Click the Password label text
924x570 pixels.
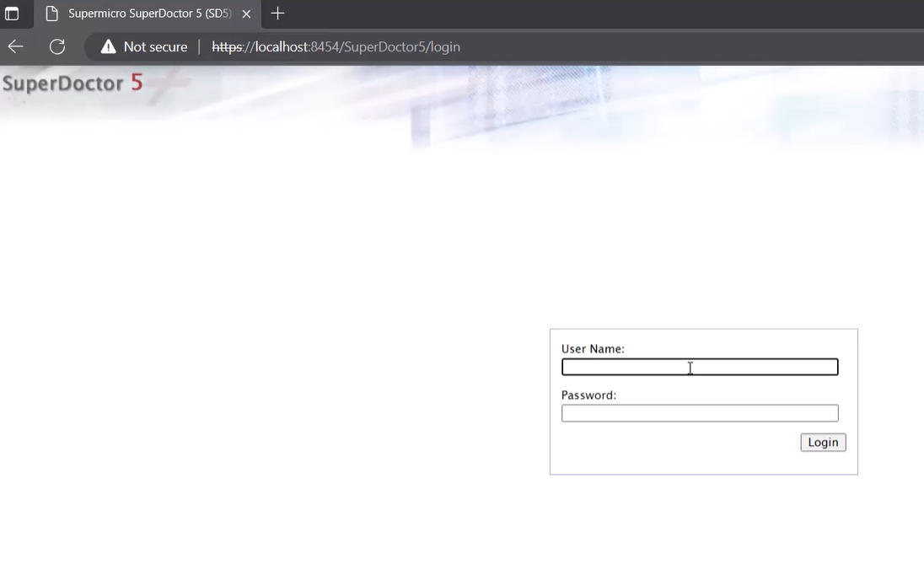point(588,395)
